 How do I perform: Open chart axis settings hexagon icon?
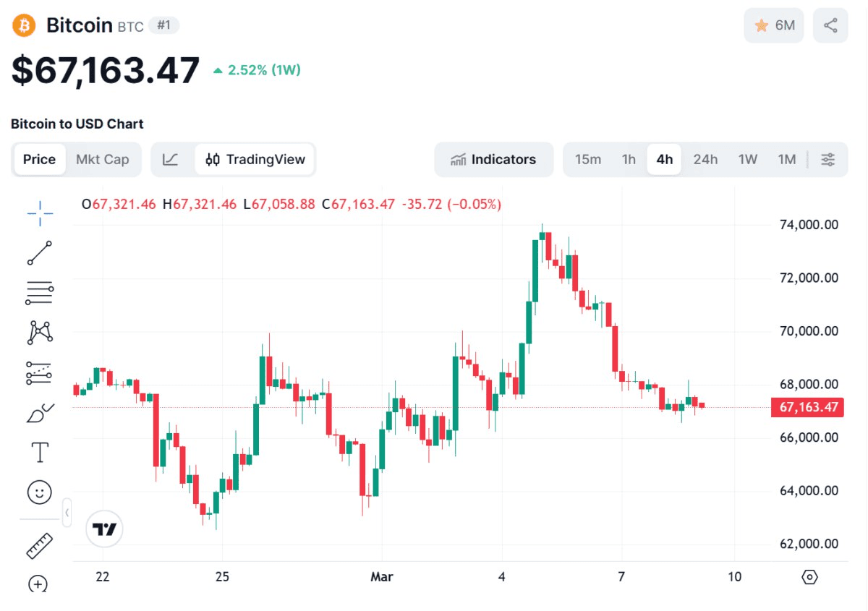coord(810,577)
